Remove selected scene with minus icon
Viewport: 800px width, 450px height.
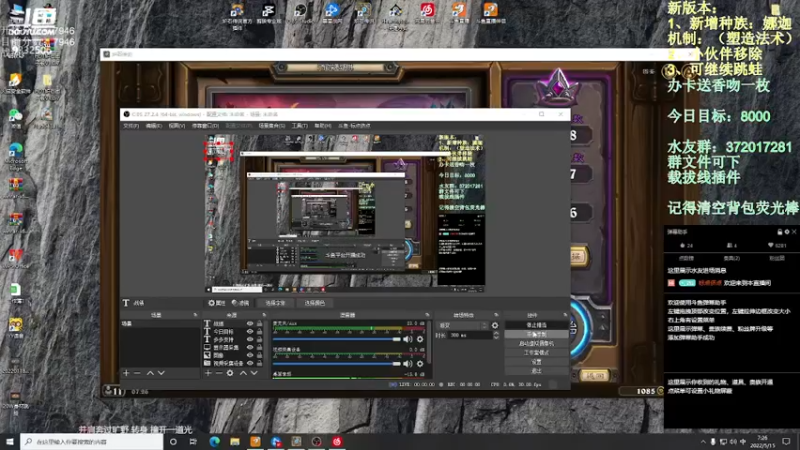[137, 373]
